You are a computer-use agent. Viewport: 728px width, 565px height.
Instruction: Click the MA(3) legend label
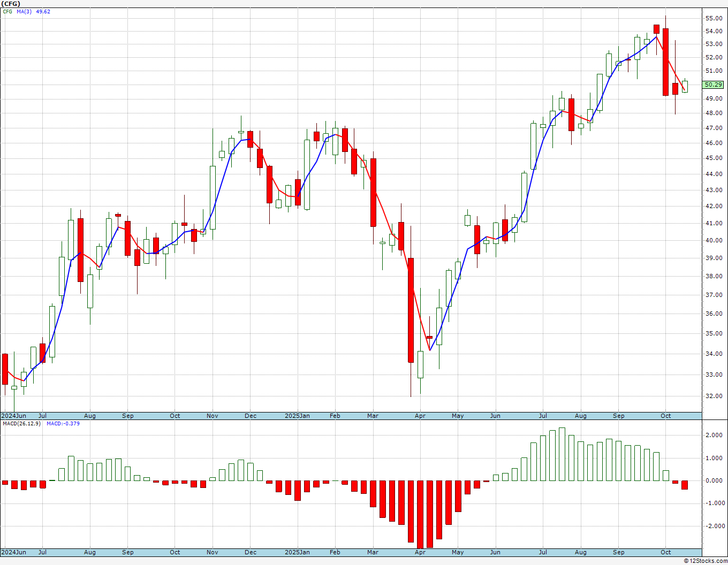[x=25, y=11]
